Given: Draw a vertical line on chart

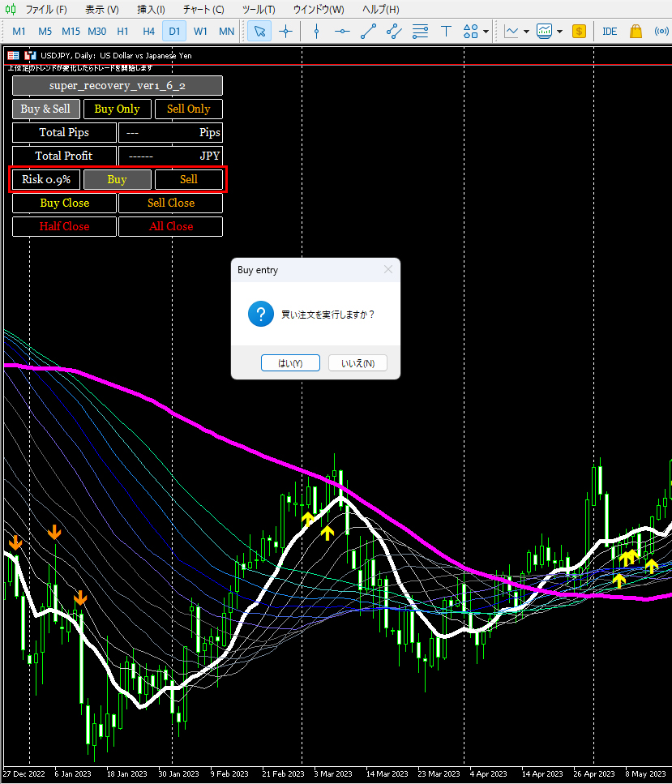Looking at the screenshot, I should click(316, 32).
